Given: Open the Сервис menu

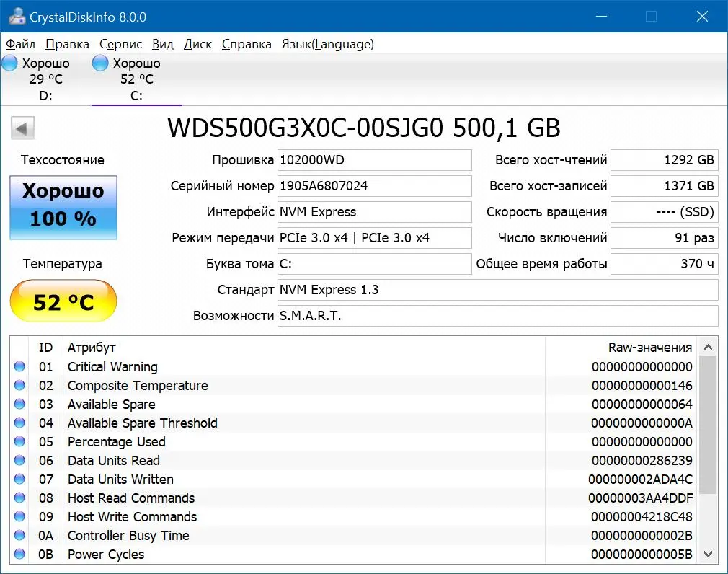Looking at the screenshot, I should click(120, 44).
